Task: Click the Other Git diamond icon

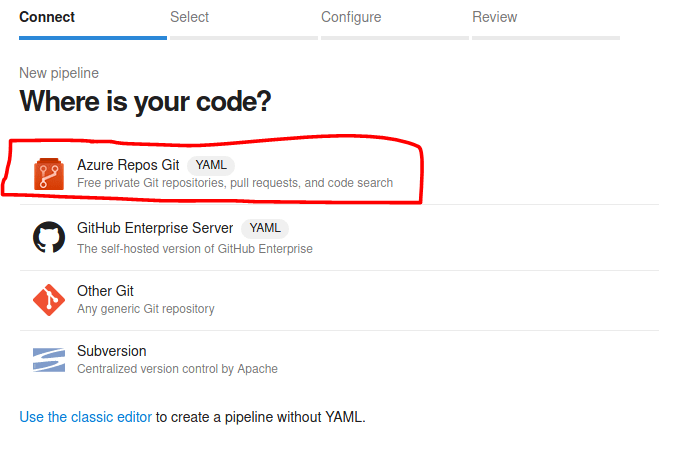Action: (x=49, y=300)
